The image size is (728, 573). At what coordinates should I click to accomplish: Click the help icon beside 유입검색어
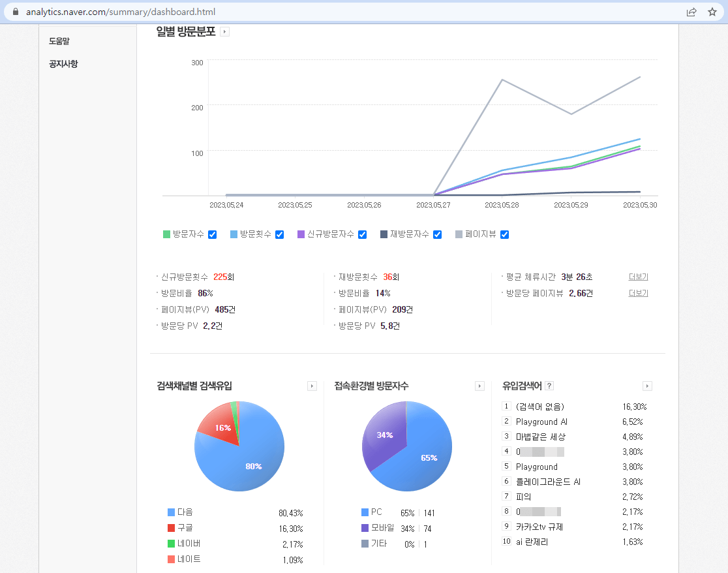click(549, 386)
